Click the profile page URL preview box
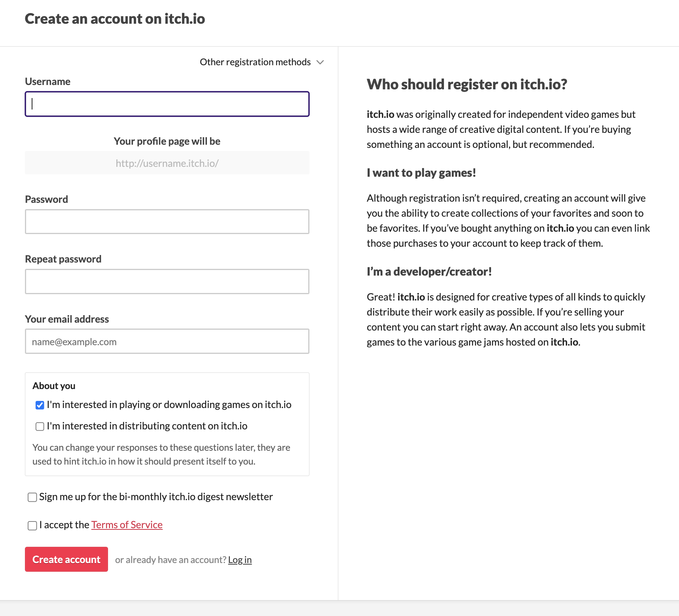This screenshot has width=679, height=616. coord(167,163)
